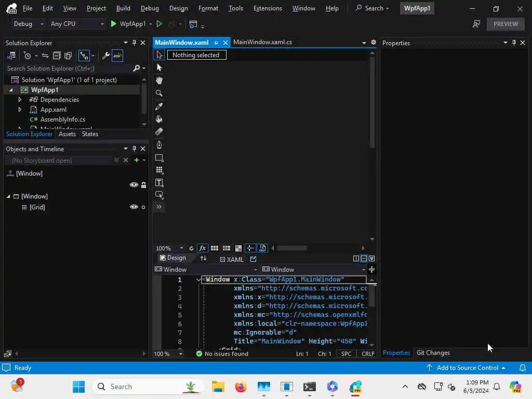Click Add to Source Control
Image resolution: width=532 pixels, height=399 pixels.
pyautogui.click(x=467, y=368)
